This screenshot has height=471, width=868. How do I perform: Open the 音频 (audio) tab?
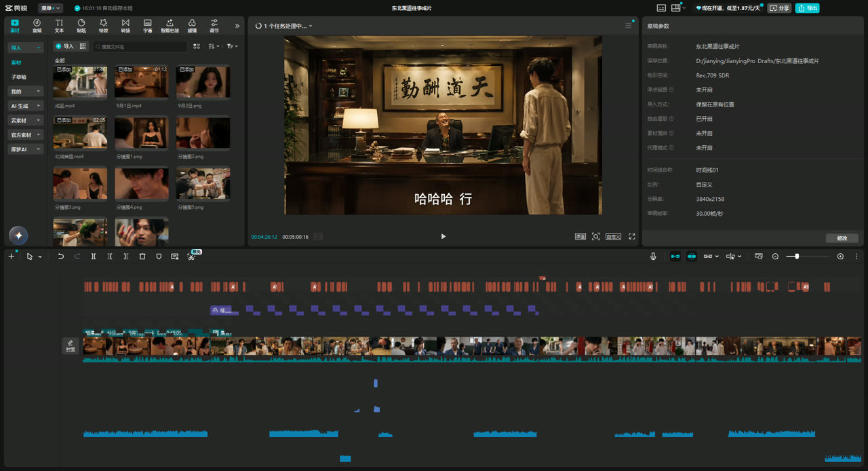point(37,26)
